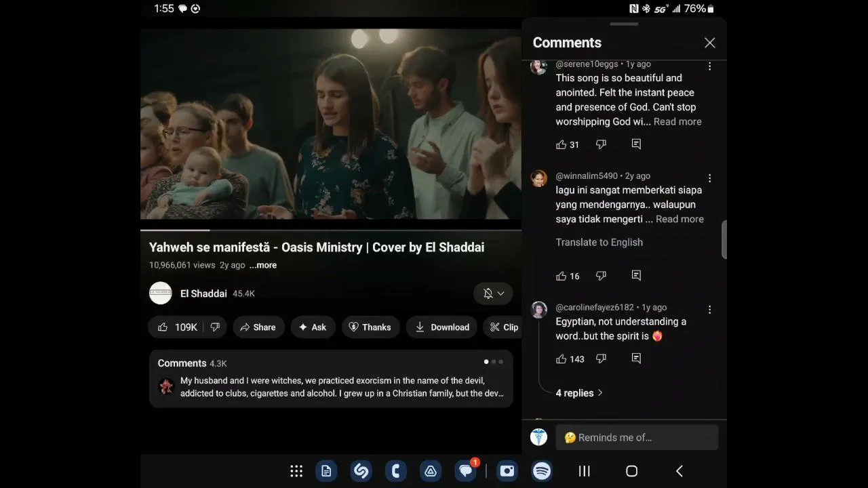Tap the video title 'Yahweh se manifestă - Oasis Ministry'
The width and height of the screenshot is (868, 488).
click(317, 247)
